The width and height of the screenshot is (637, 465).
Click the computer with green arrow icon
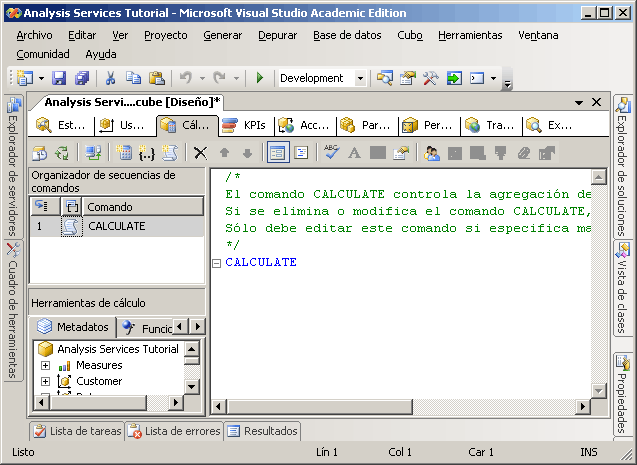pyautogui.click(x=93, y=153)
